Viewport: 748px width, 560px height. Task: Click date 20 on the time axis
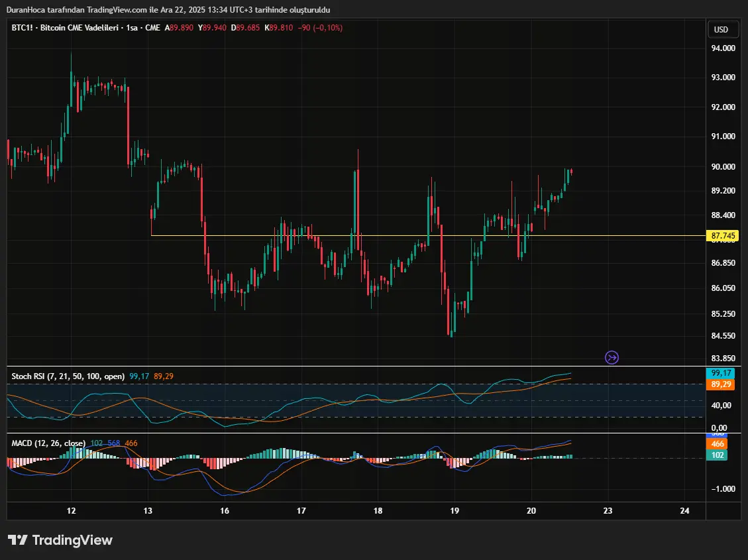click(x=531, y=511)
